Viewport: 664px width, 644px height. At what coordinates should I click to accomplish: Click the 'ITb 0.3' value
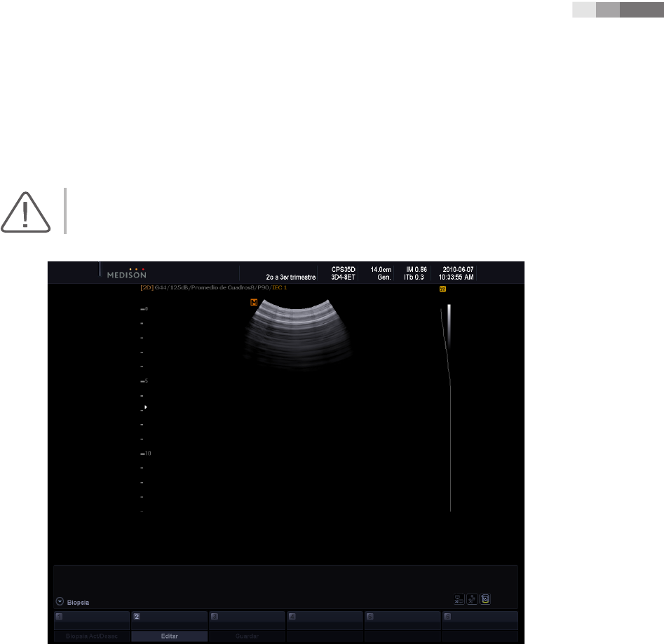click(414, 277)
